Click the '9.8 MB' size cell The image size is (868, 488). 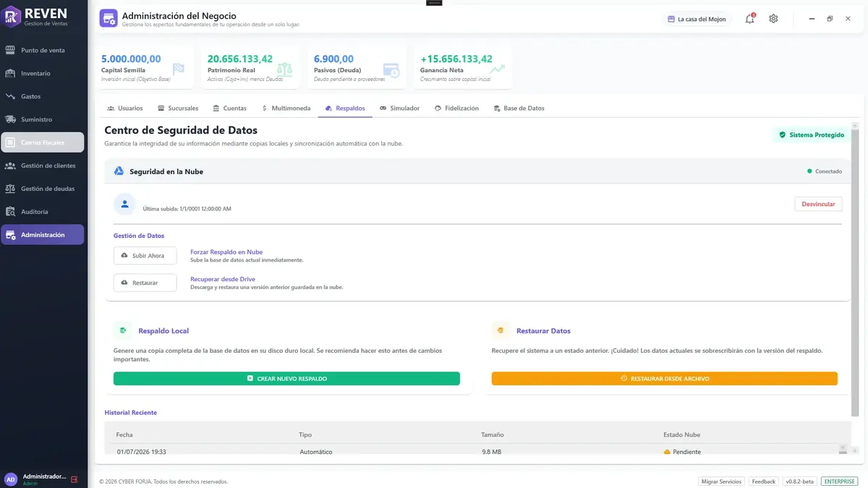pos(492,452)
